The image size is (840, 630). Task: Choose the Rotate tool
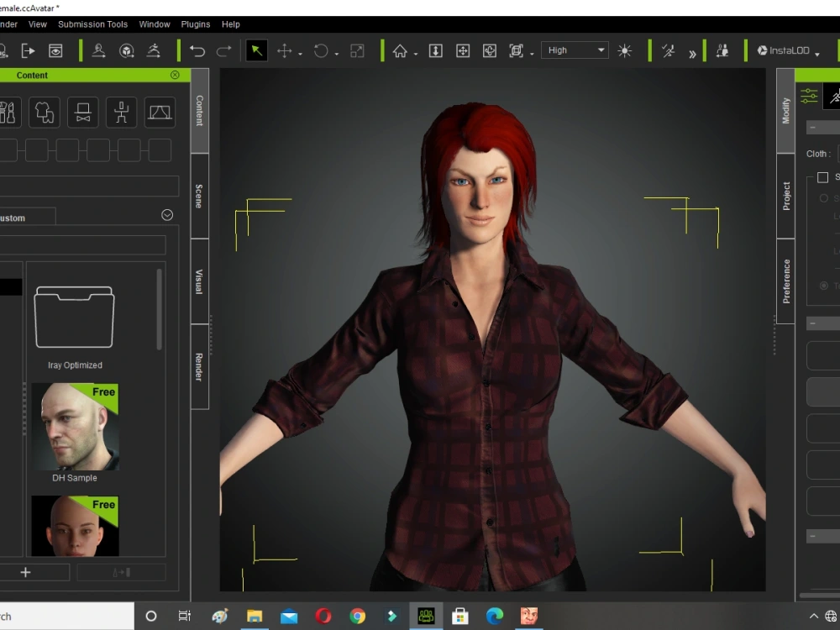320,51
